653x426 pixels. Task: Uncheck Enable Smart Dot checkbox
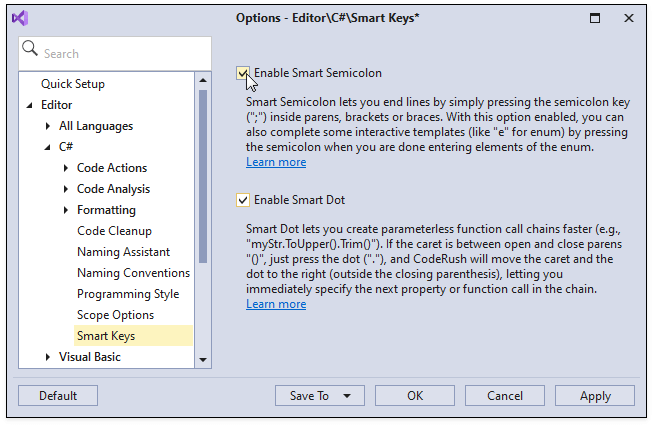(243, 200)
